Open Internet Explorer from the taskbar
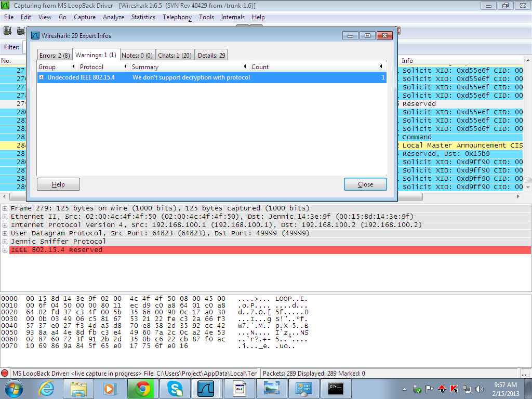532x399 pixels. click(x=46, y=389)
